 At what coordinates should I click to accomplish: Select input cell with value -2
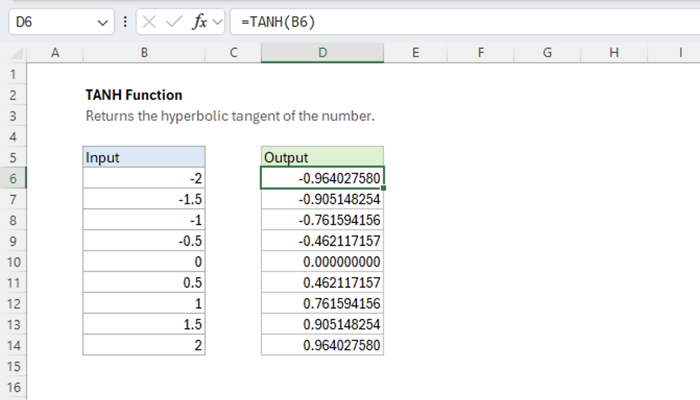pos(144,179)
